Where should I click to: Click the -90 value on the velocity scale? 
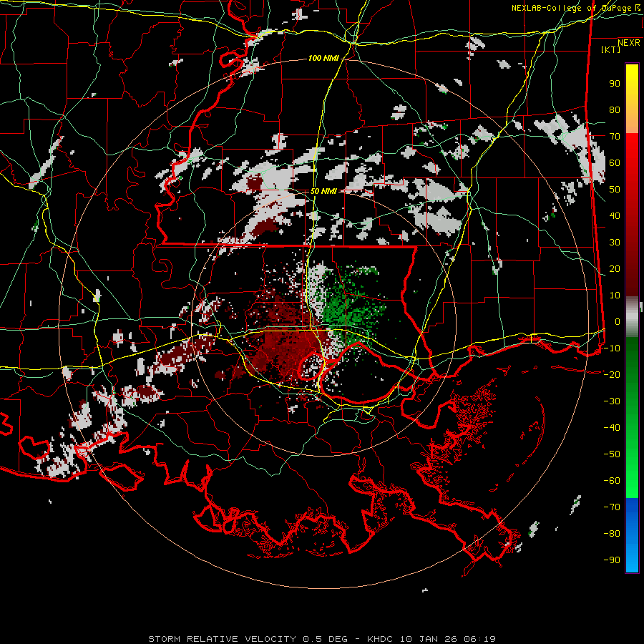point(612,560)
